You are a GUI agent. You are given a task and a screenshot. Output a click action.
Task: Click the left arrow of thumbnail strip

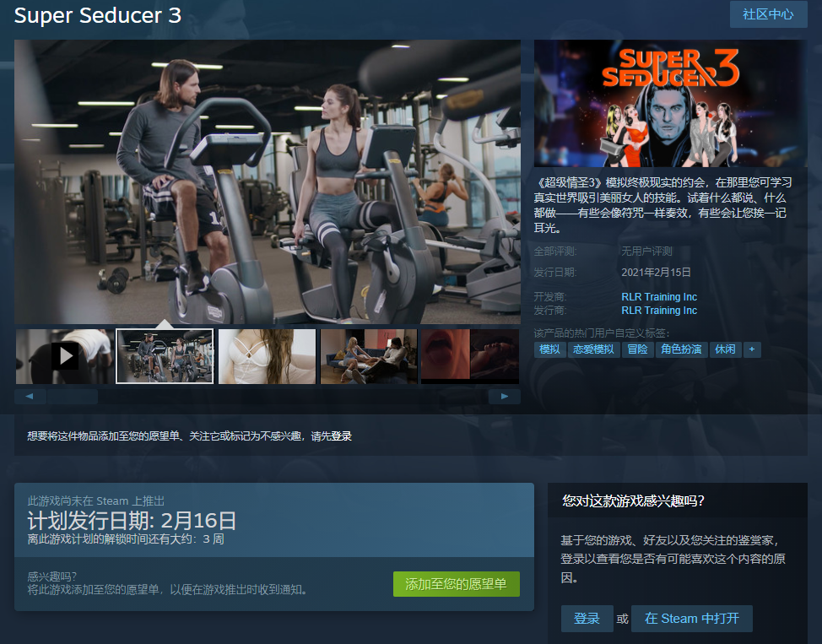pos(30,397)
